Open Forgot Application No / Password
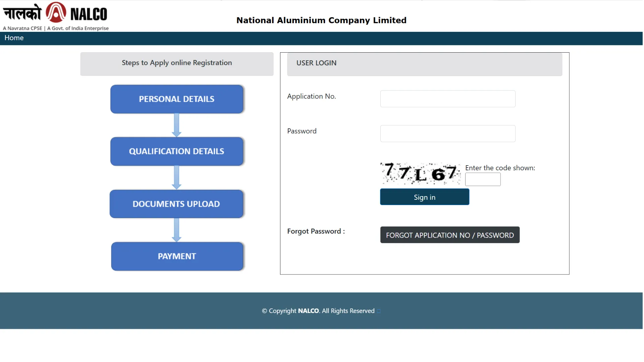The width and height of the screenshot is (644, 362). coord(450,235)
